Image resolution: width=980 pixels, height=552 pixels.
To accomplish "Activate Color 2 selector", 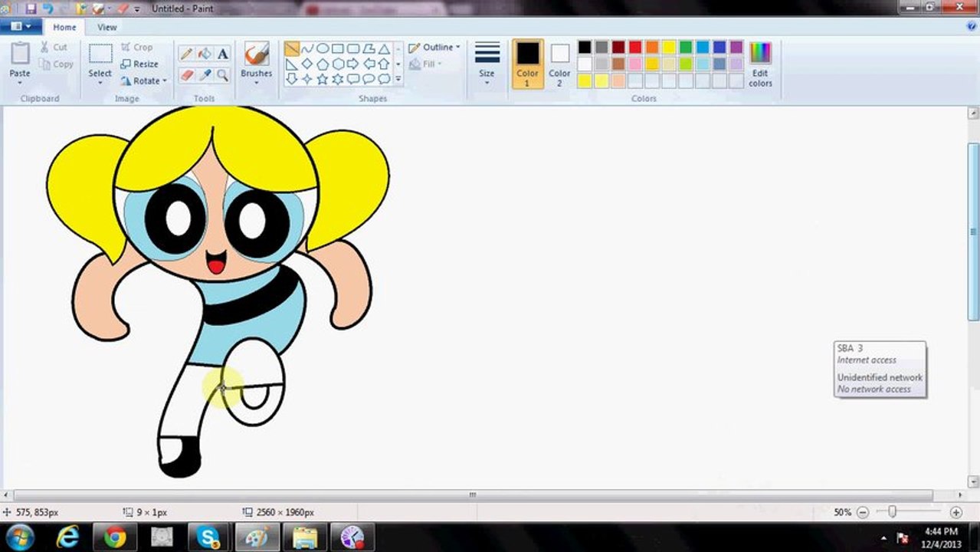I will click(x=559, y=64).
